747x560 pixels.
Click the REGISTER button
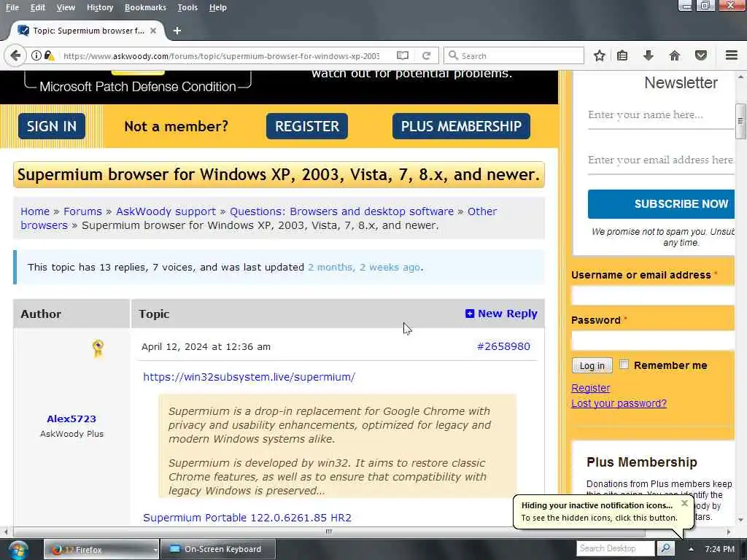307,126
